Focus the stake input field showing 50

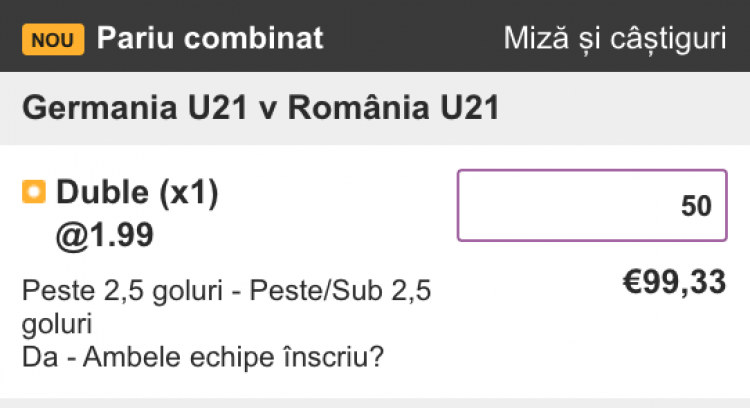pyautogui.click(x=592, y=206)
